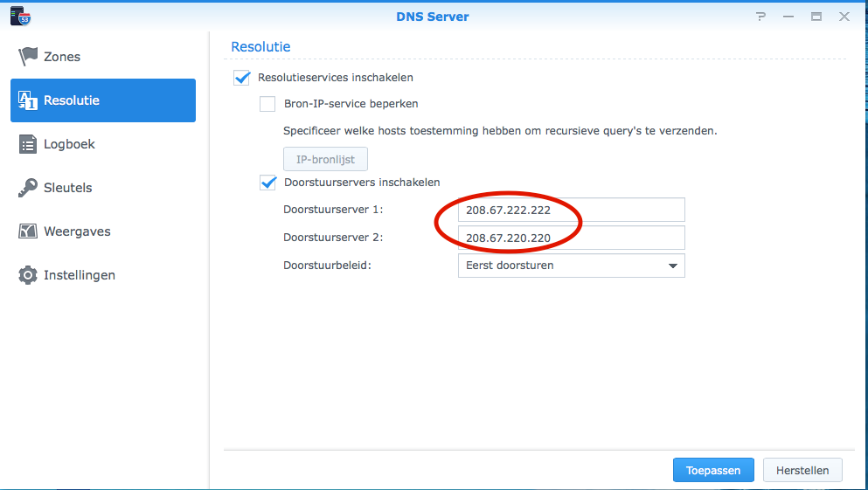Click the 'Doorstuurbeleid:' label

point(327,266)
